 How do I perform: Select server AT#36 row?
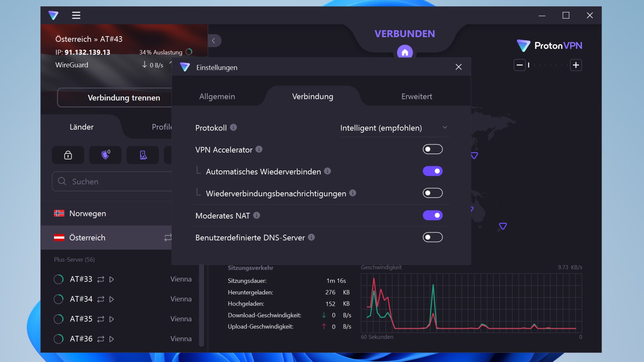[x=123, y=339]
